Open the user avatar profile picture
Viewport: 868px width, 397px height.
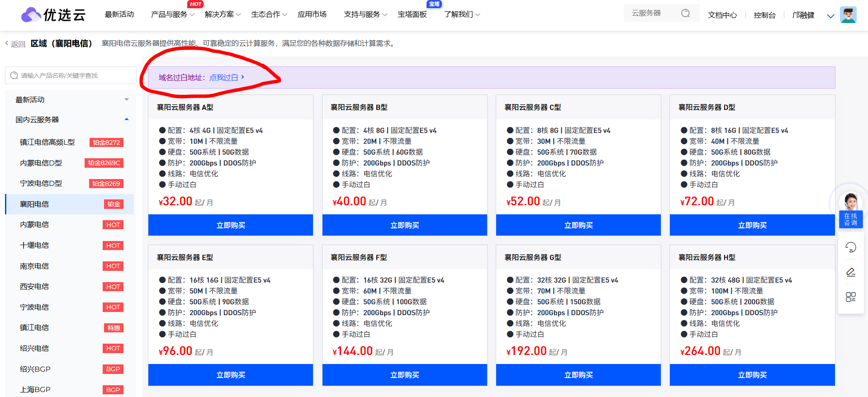(x=848, y=15)
